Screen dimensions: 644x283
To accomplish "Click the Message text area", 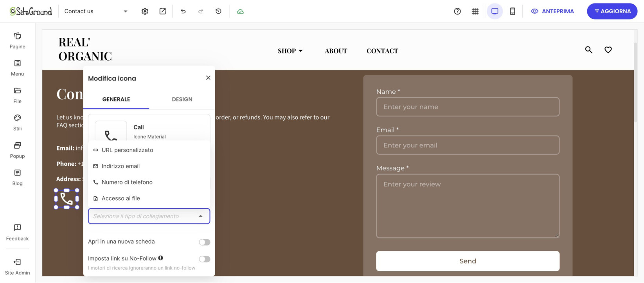I will 468,206.
